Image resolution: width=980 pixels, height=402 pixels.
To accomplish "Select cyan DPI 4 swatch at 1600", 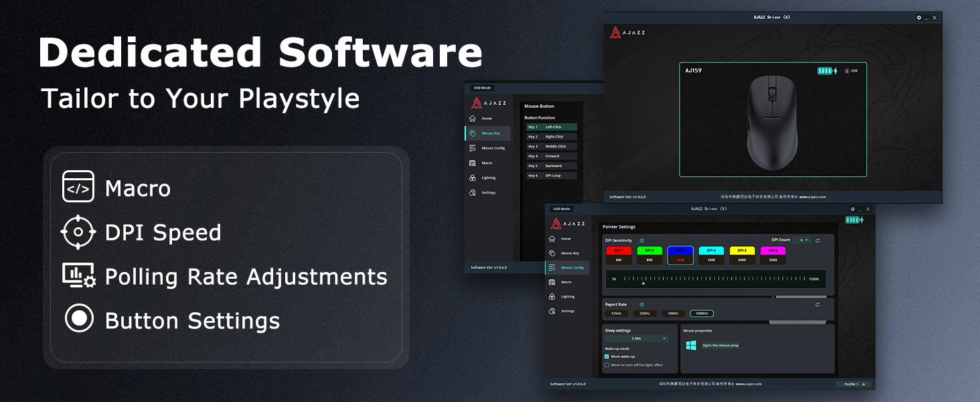I will tap(711, 255).
